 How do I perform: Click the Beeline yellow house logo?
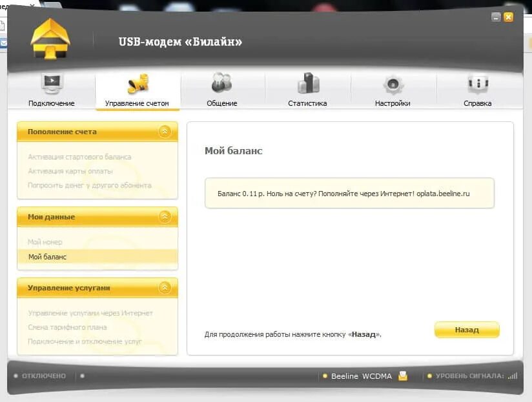50,39
